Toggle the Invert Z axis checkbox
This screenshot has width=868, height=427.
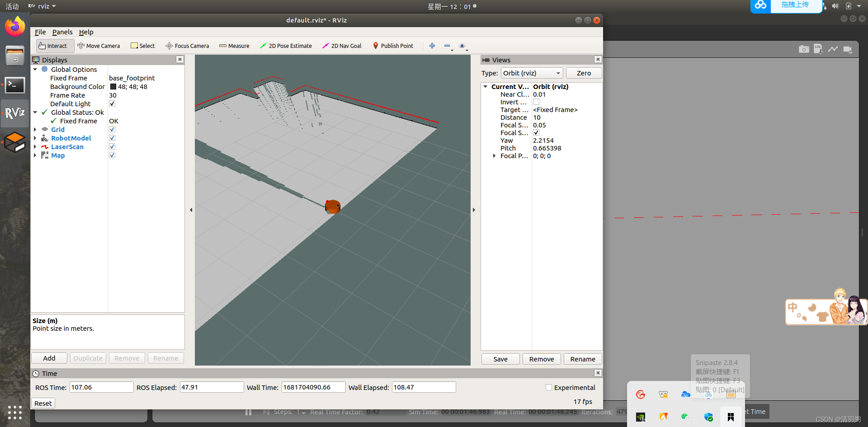pos(536,102)
